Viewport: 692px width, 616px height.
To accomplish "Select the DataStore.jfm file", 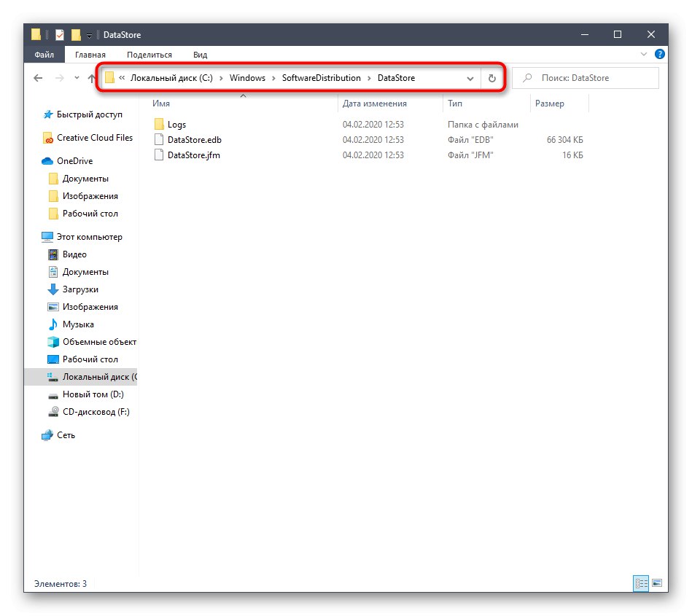I will coord(194,155).
